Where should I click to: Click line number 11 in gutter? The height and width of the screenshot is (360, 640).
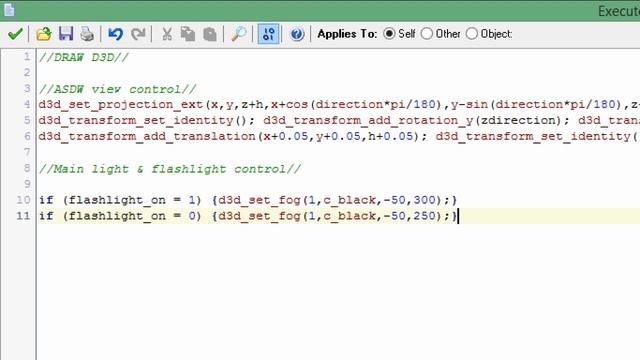[x=23, y=216]
